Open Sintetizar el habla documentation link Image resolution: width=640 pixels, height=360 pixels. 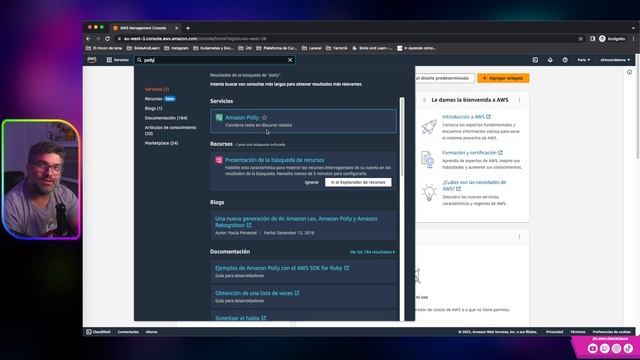tap(240, 318)
